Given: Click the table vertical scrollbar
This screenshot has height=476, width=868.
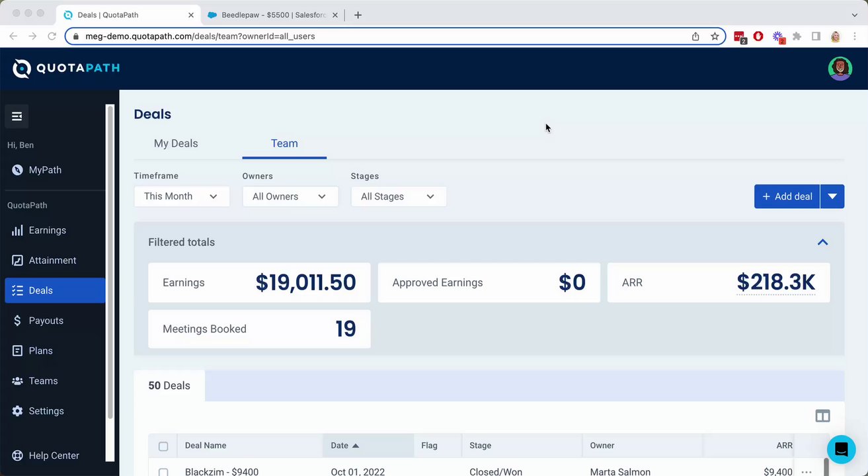Looking at the screenshot, I should (x=826, y=466).
